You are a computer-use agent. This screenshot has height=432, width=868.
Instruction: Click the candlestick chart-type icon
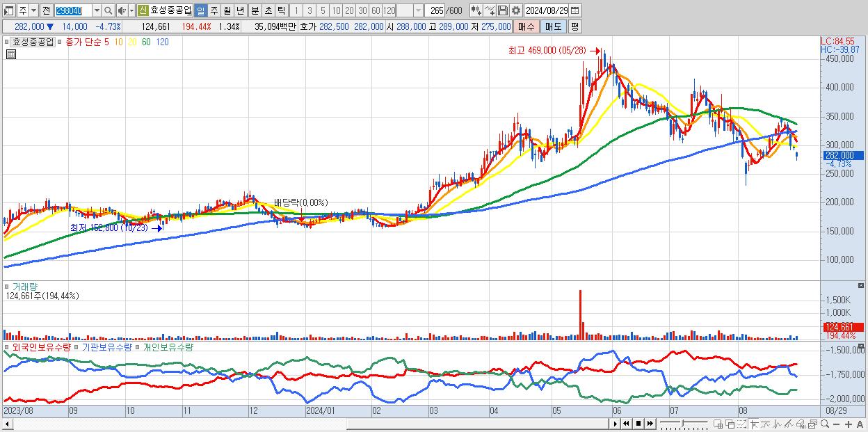click(476, 10)
